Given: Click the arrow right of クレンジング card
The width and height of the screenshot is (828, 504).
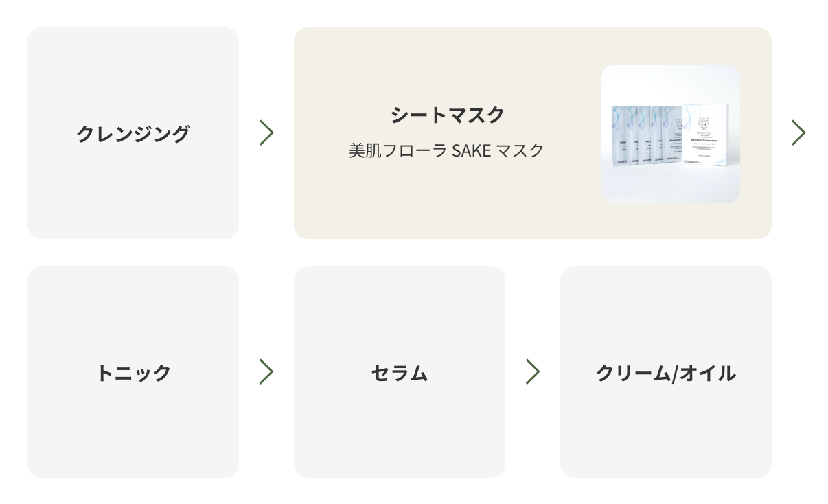Looking at the screenshot, I should tap(266, 133).
